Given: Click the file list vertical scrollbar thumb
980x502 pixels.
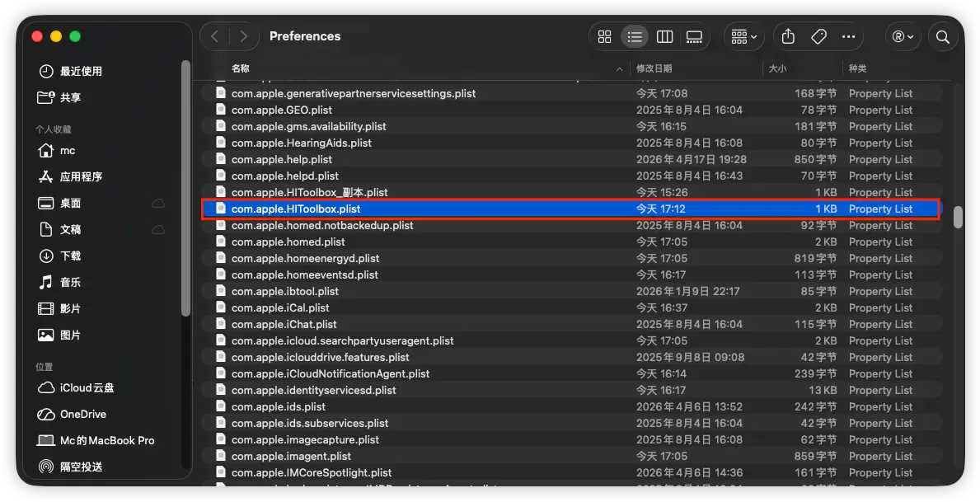Looking at the screenshot, I should tap(958, 218).
